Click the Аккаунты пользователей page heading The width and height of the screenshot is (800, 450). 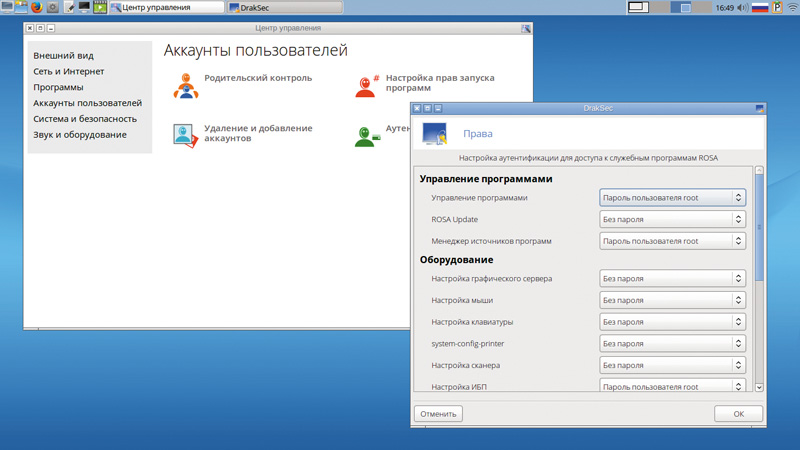click(x=256, y=51)
